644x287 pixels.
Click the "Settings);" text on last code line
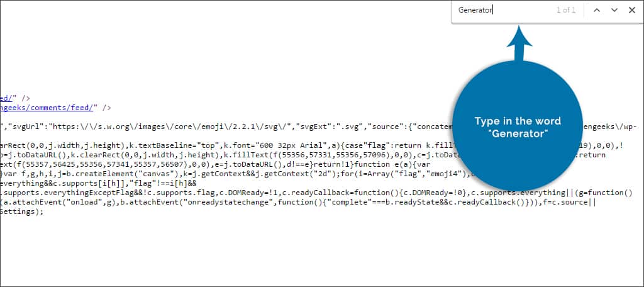click(21, 211)
